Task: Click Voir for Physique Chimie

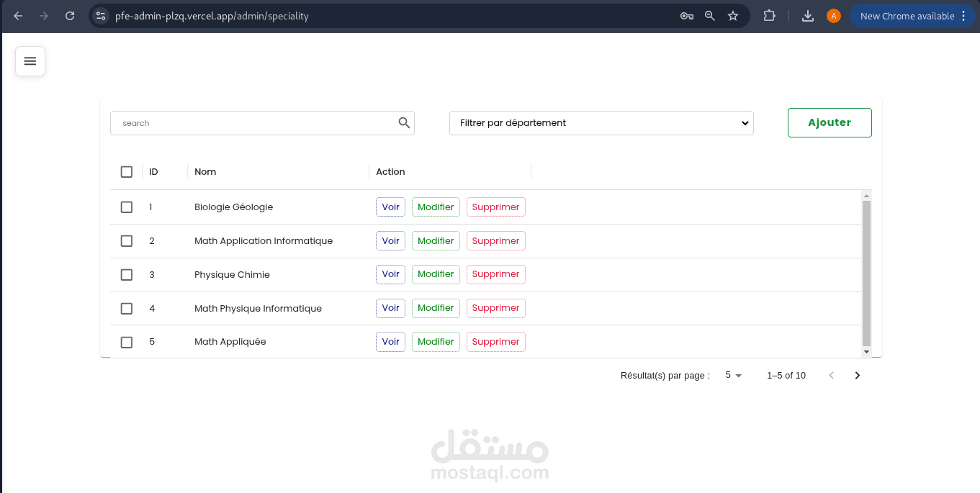Action: (390, 274)
